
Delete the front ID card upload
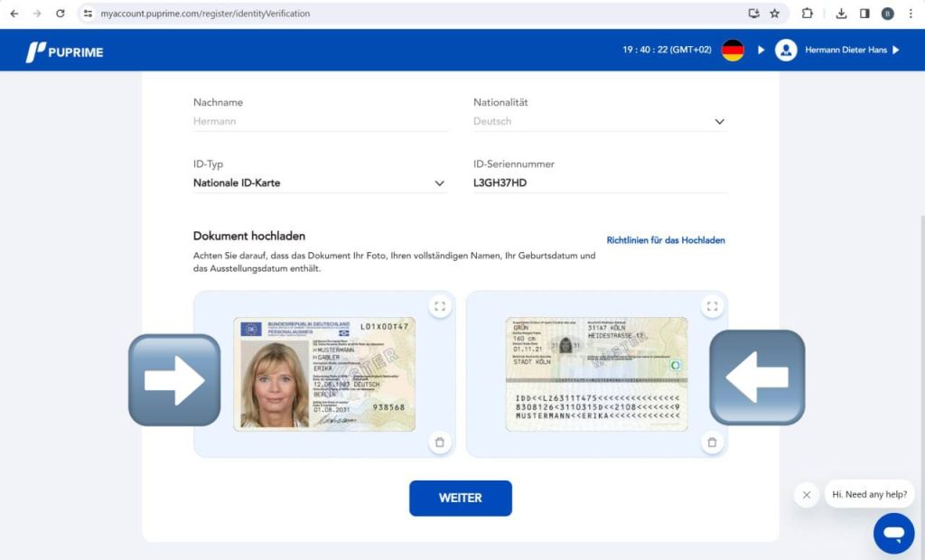[x=440, y=443]
